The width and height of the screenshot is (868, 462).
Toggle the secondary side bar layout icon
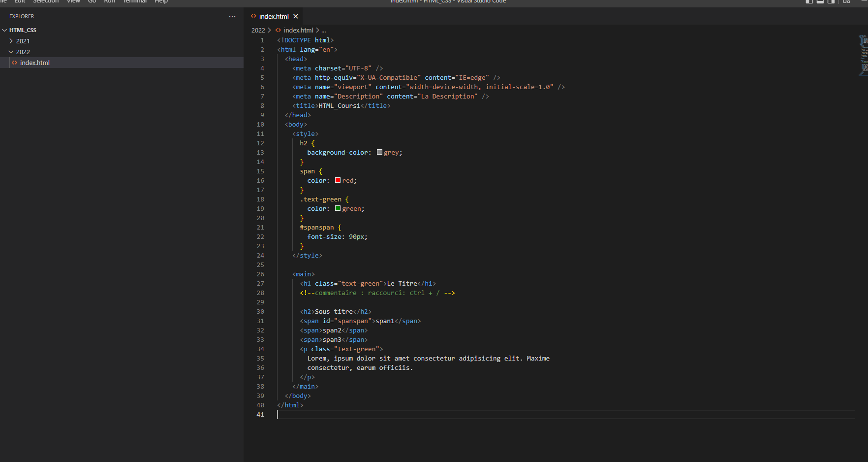(x=831, y=1)
